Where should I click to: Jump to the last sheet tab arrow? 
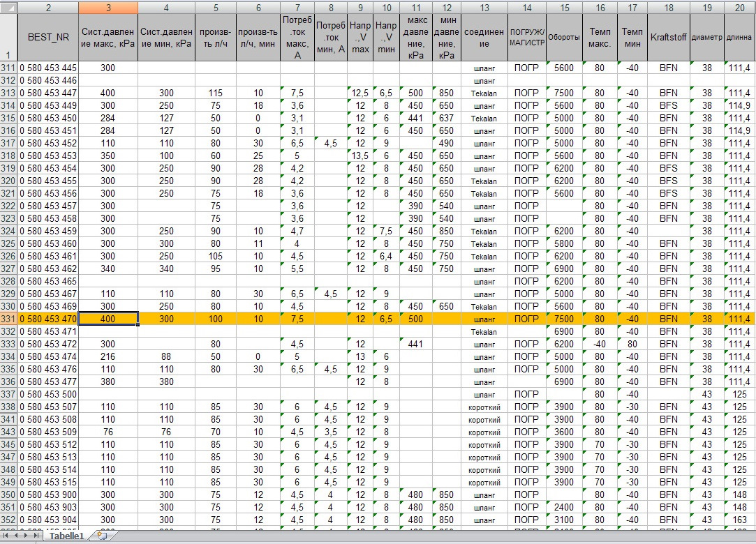(38, 536)
